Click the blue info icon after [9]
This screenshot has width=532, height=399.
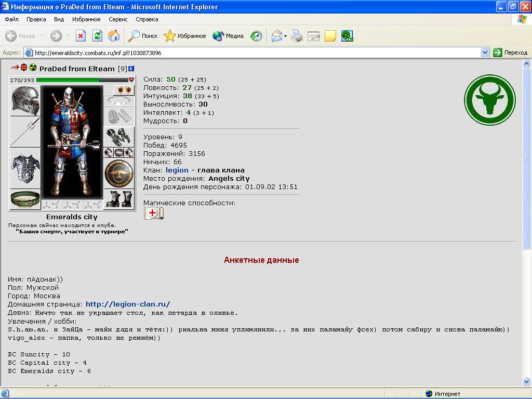[x=131, y=68]
